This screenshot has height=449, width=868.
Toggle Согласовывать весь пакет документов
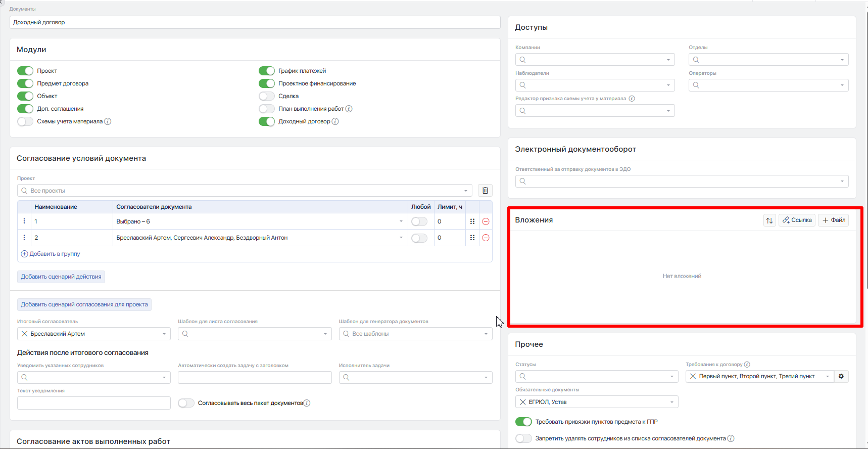(186, 403)
